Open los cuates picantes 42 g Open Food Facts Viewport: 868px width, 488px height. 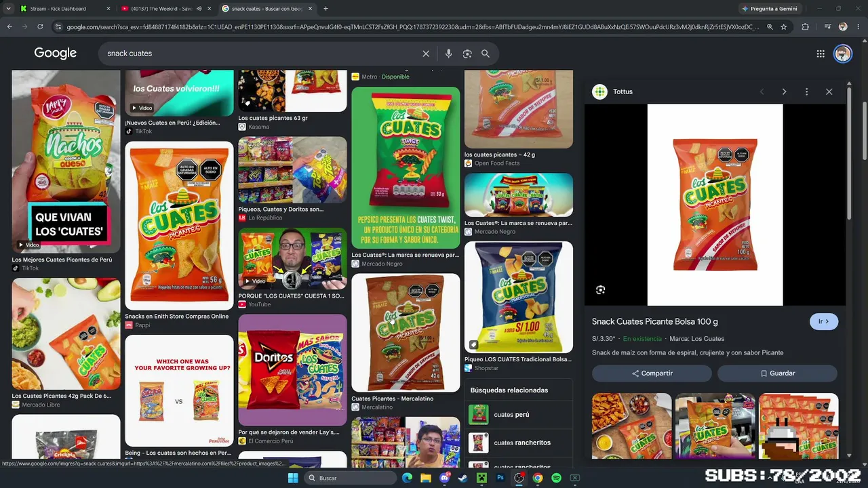click(x=519, y=109)
